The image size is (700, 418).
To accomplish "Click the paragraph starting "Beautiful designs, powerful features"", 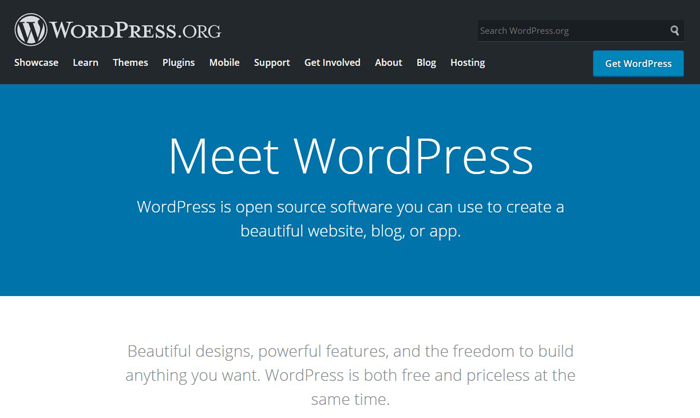I will [x=350, y=375].
